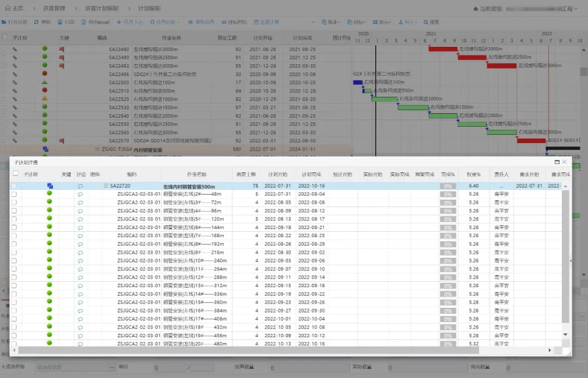This screenshot has width=588, height=378.
Task: Toggle the select-all checkbox in the dialog header
Action: pos(15,173)
